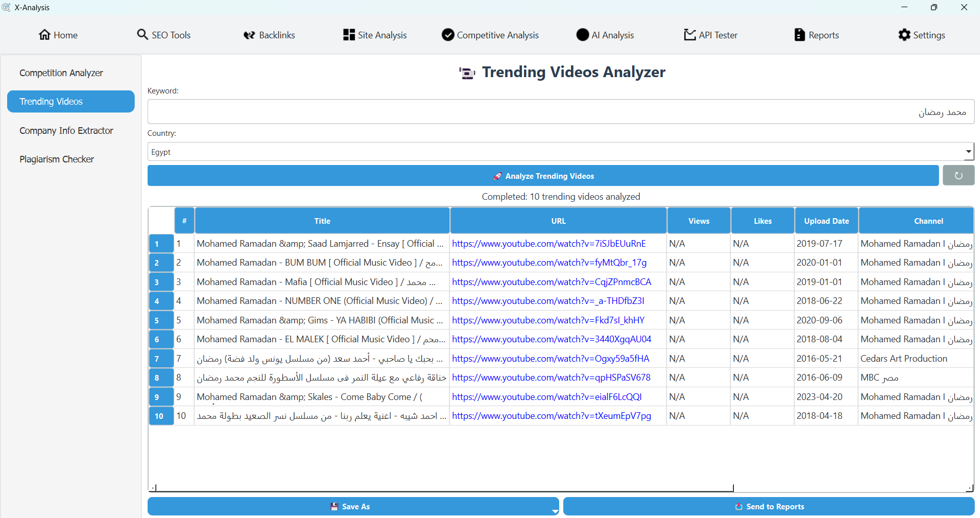Screen dimensions: 980x518
Task: Click the '2023-04-20' upload date cell
Action: point(826,397)
